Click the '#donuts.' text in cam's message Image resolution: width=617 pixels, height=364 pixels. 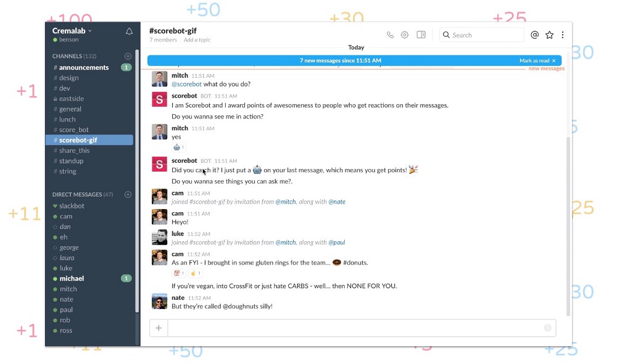coord(355,263)
